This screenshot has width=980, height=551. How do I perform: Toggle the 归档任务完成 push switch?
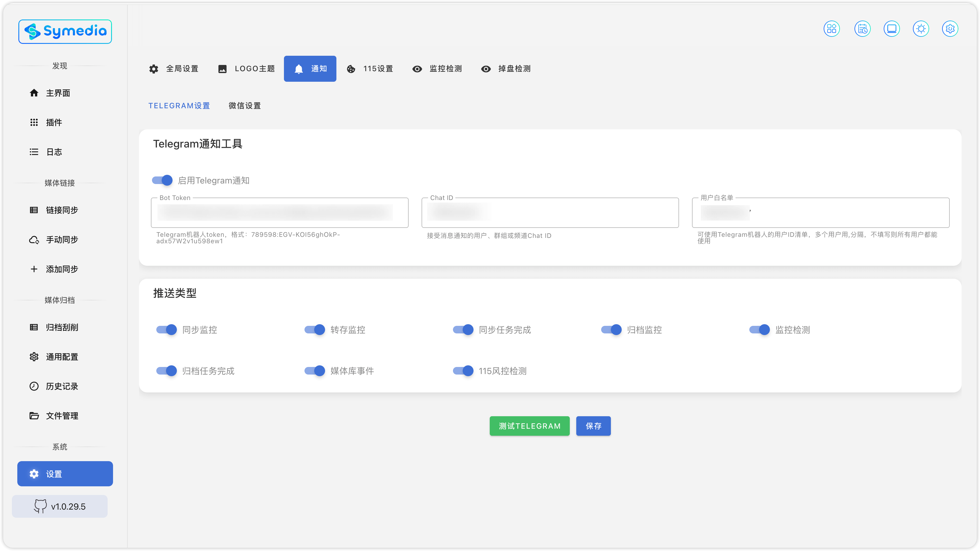(167, 371)
